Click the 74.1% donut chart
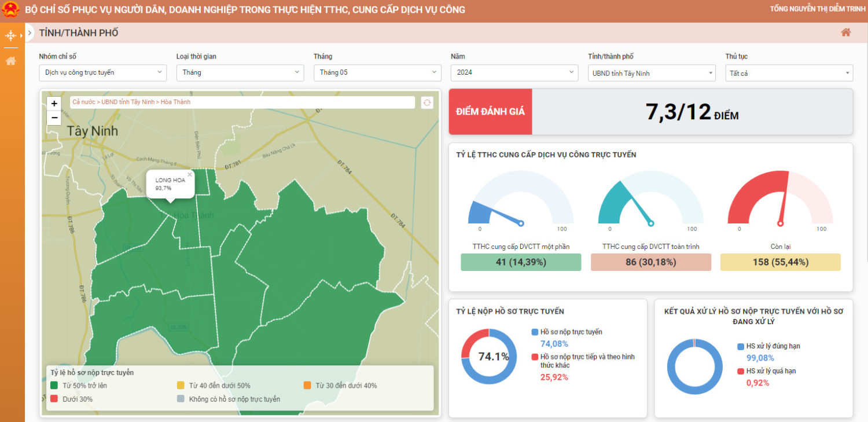The width and height of the screenshot is (868, 422). (x=489, y=357)
